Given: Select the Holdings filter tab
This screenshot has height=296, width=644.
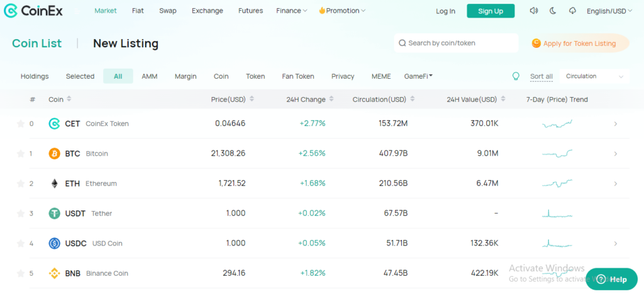Looking at the screenshot, I should point(35,76).
